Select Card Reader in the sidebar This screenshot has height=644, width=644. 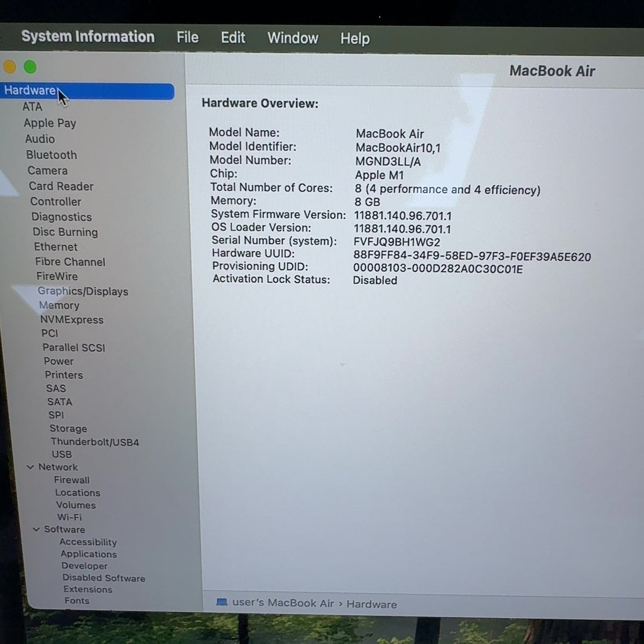(61, 186)
